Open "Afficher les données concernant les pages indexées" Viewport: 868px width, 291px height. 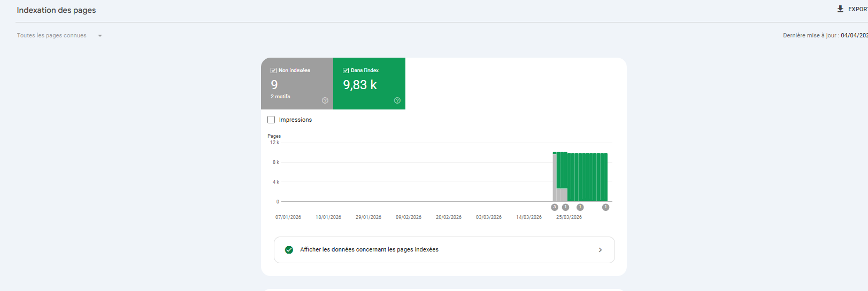click(444, 250)
